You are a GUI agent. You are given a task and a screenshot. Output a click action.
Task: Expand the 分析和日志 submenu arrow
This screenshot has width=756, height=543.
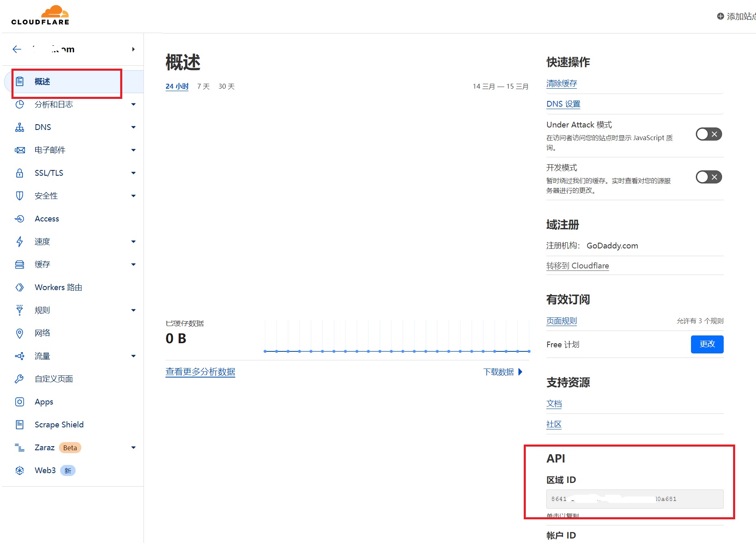pyautogui.click(x=133, y=105)
